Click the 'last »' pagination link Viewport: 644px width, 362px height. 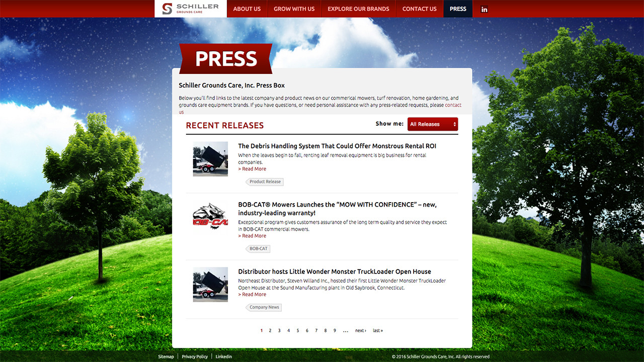pos(378,331)
